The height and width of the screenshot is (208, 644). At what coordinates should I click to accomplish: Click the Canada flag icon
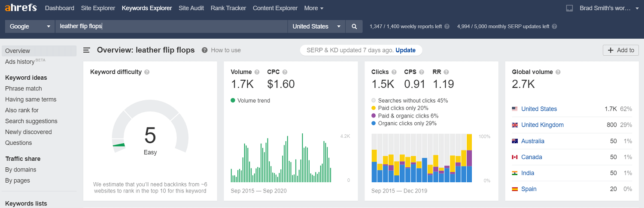click(x=515, y=157)
